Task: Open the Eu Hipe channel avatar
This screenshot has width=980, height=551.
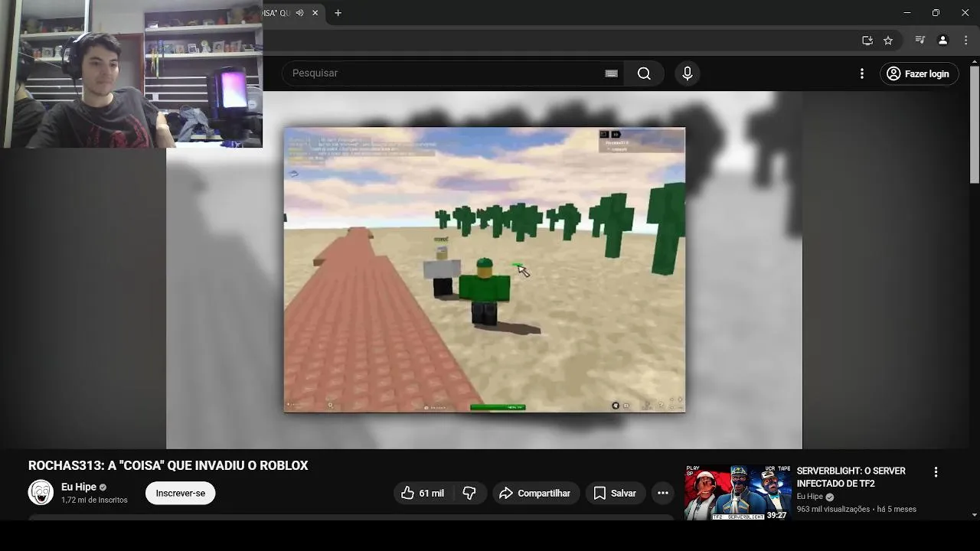Action: (41, 493)
